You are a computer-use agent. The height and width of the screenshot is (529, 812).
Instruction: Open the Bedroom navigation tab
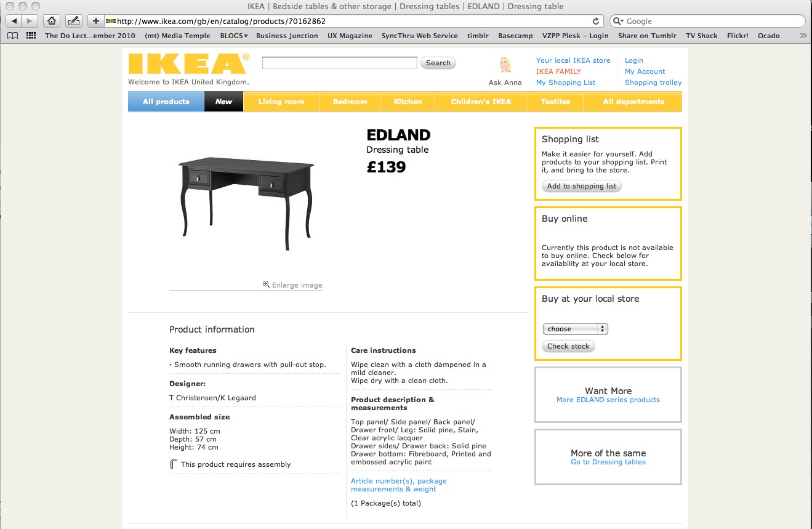[x=350, y=102]
